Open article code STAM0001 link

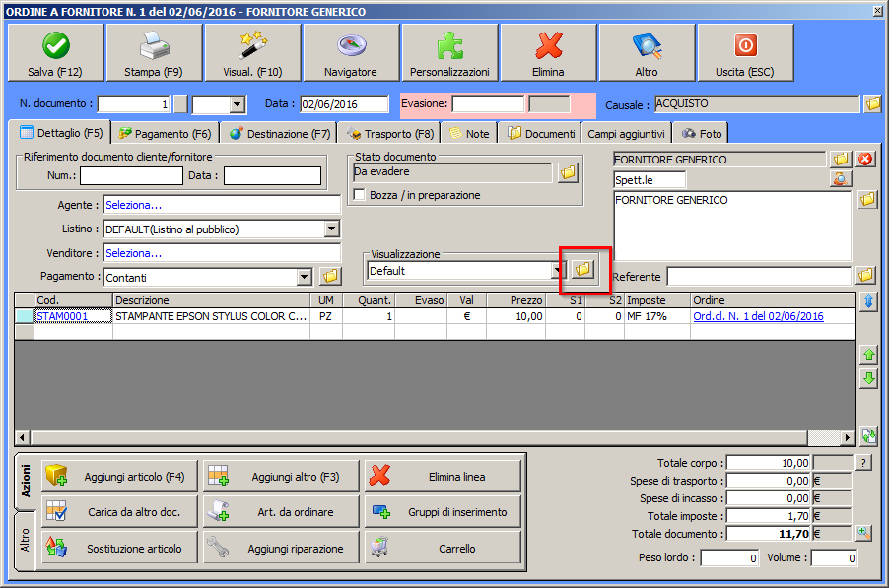[62, 316]
